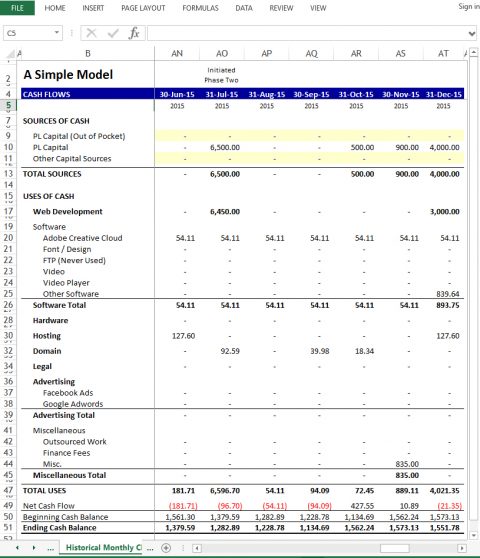The image size is (480, 558).
Task: Select Domain value 92.59
Action: click(x=230, y=351)
